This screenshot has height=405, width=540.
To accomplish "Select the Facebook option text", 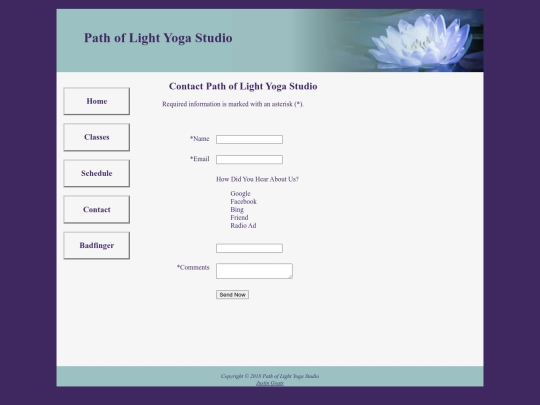I will (243, 201).
